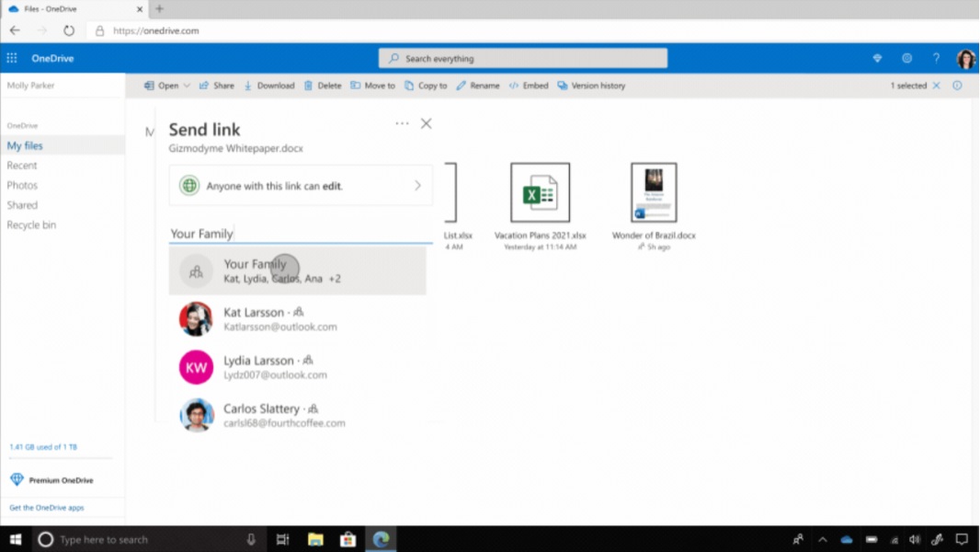Open the details info pane icon
980x552 pixels.
click(958, 86)
